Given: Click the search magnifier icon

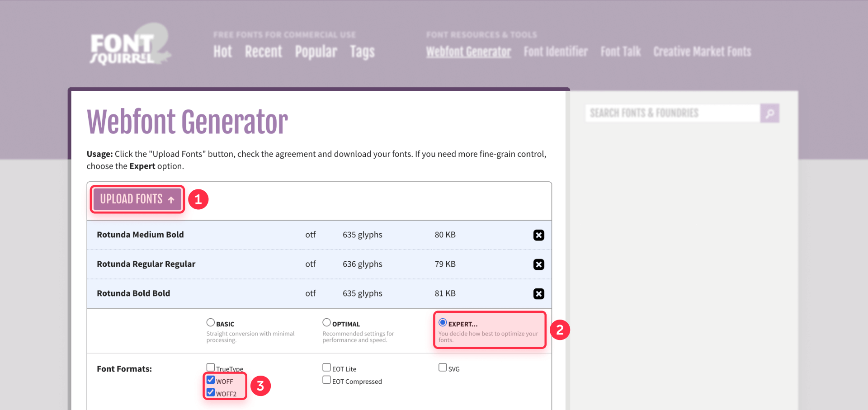Looking at the screenshot, I should pyautogui.click(x=770, y=113).
